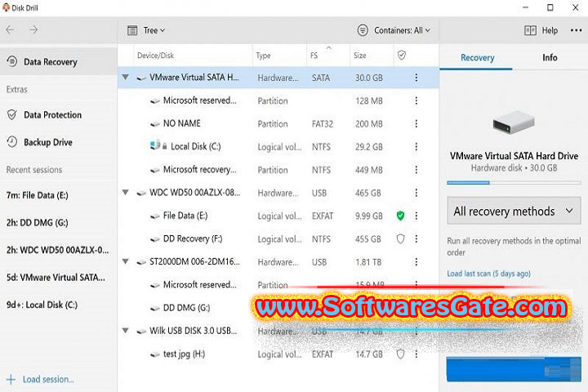The height and width of the screenshot is (392, 588).
Task: Collapse the Wilk USB DISK 3.0 row
Action: point(126,331)
